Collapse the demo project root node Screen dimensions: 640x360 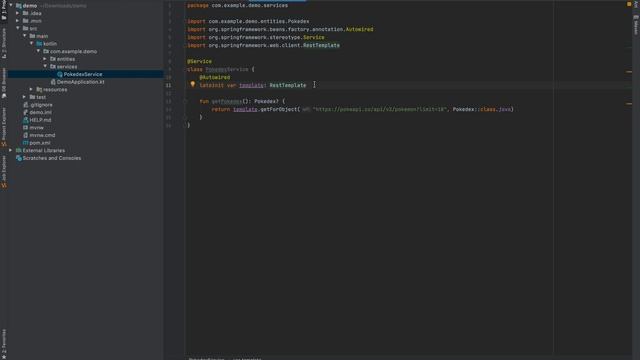tap(11, 5)
